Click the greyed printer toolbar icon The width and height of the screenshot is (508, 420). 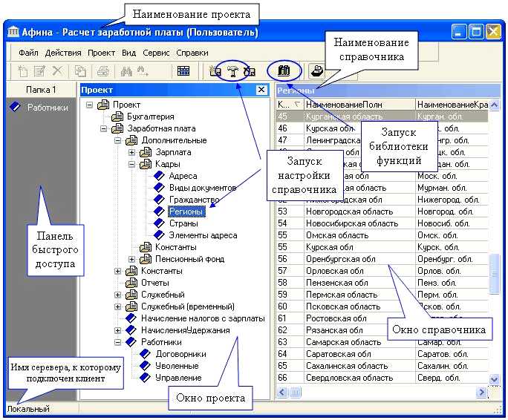click(x=102, y=71)
